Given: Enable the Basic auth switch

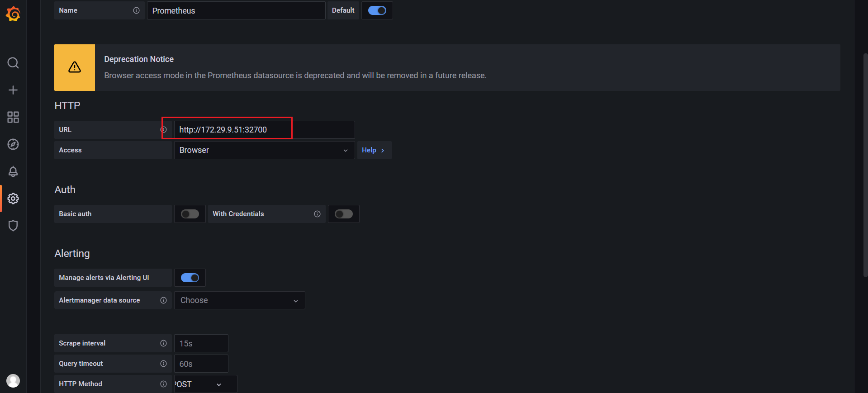Looking at the screenshot, I should [190, 214].
